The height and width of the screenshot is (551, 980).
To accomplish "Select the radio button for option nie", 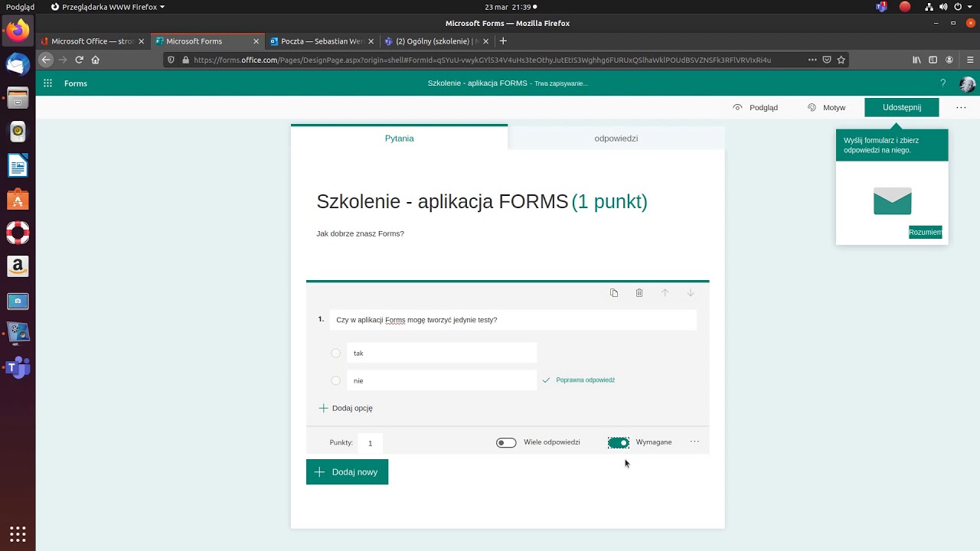I will pyautogui.click(x=335, y=380).
